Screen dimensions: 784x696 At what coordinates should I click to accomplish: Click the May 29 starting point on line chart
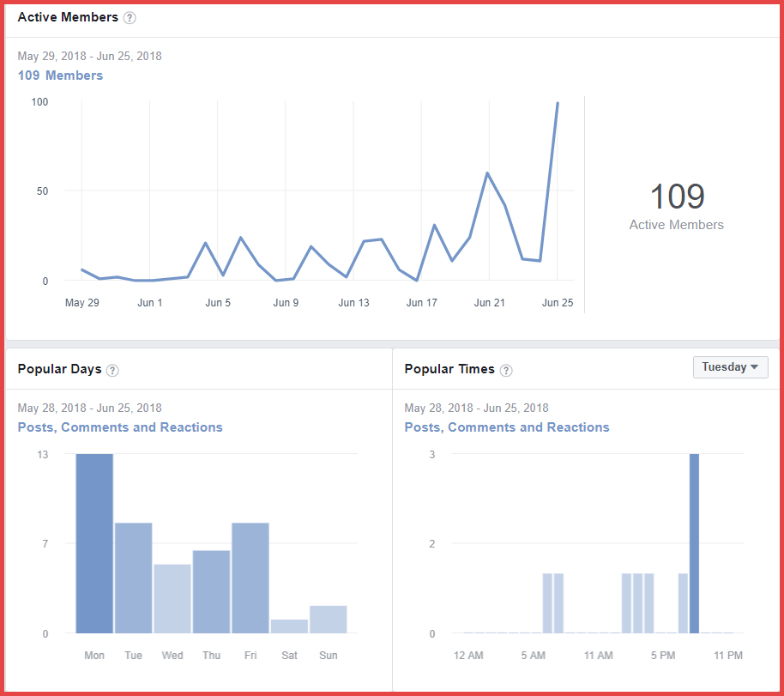[x=82, y=269]
